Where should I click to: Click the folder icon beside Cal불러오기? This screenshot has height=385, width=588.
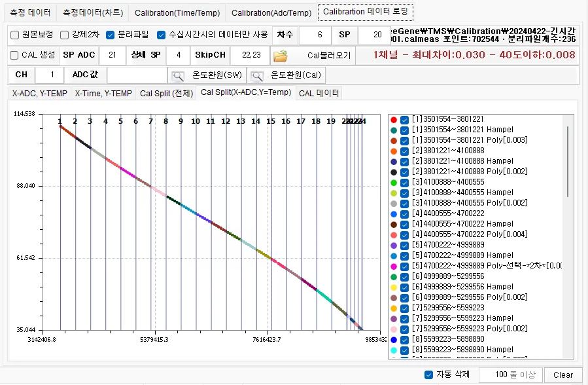280,56
